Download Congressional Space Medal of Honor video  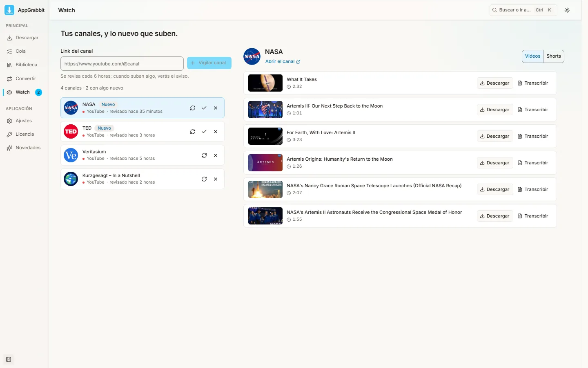495,216
